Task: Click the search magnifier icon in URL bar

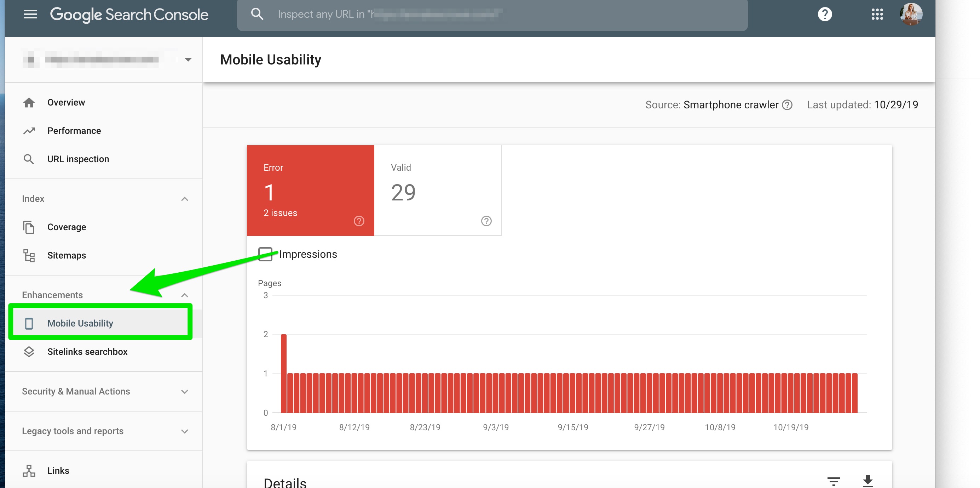Action: [x=257, y=14]
